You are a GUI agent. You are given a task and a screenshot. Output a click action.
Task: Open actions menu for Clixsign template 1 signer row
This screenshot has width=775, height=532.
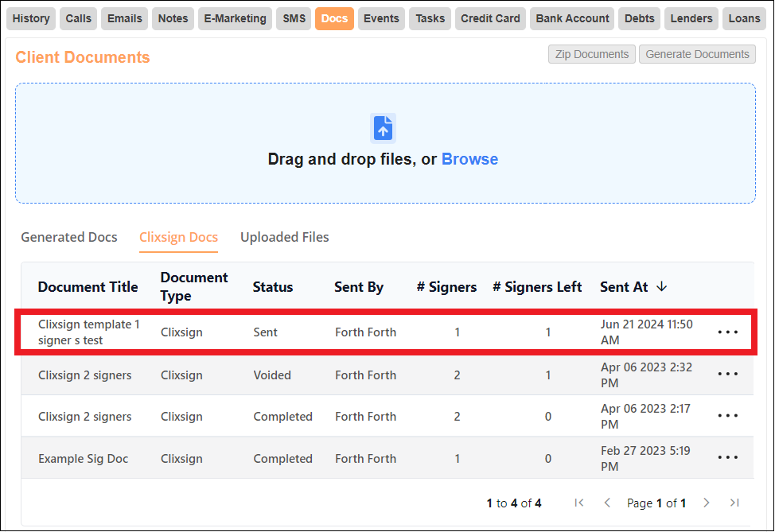click(727, 332)
